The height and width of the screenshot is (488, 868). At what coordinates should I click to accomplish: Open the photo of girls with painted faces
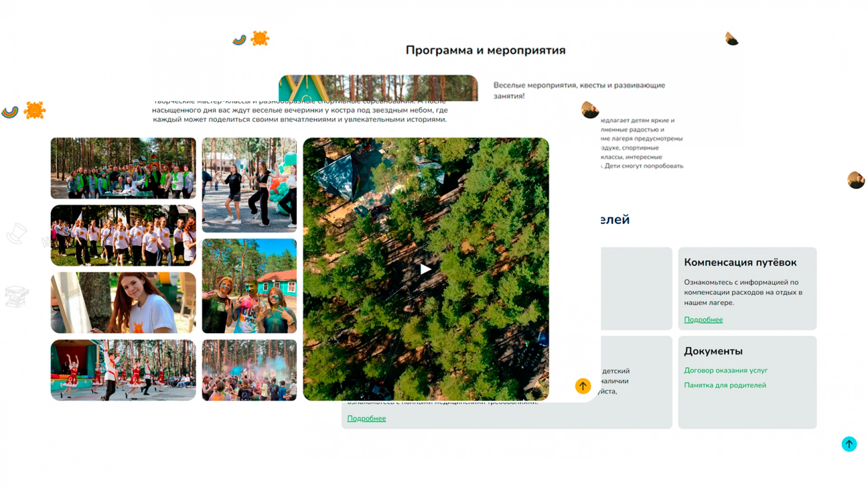click(249, 286)
